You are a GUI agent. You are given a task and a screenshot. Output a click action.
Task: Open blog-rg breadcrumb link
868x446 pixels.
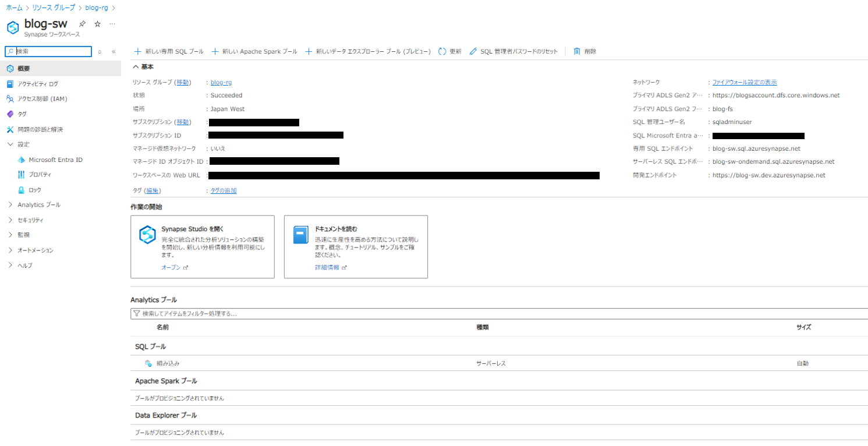pos(96,8)
